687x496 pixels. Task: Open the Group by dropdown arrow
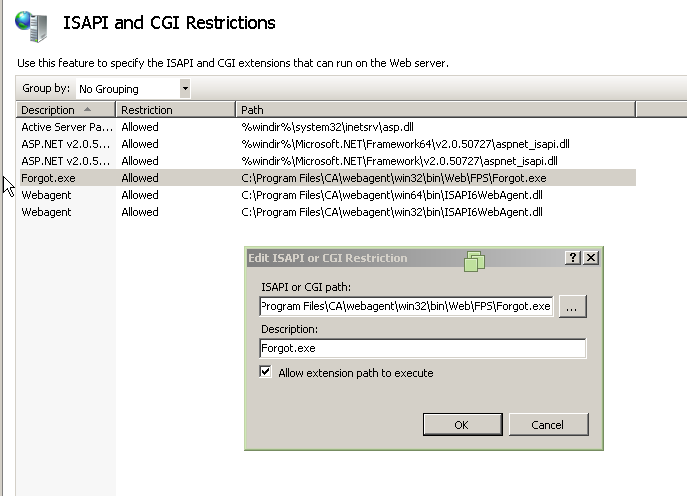(x=185, y=89)
